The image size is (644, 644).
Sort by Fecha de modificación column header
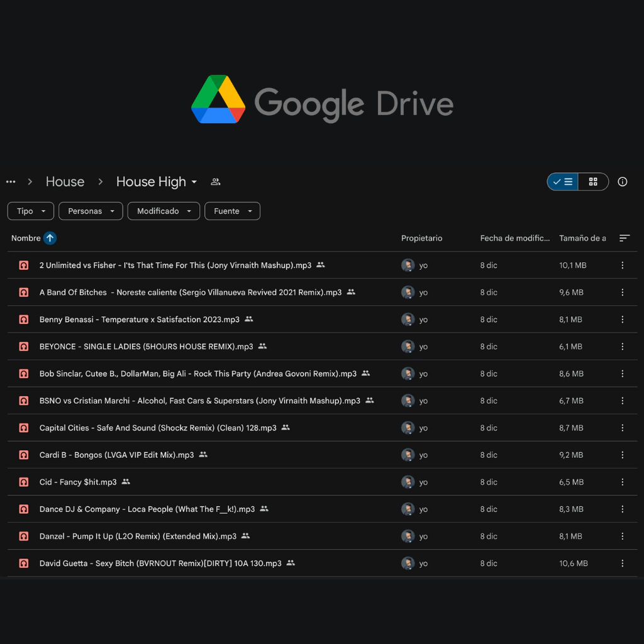[x=514, y=238]
